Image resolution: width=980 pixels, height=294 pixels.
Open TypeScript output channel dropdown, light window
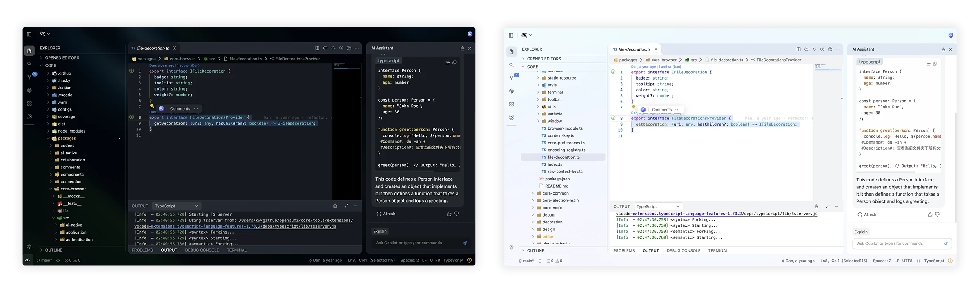click(658, 206)
